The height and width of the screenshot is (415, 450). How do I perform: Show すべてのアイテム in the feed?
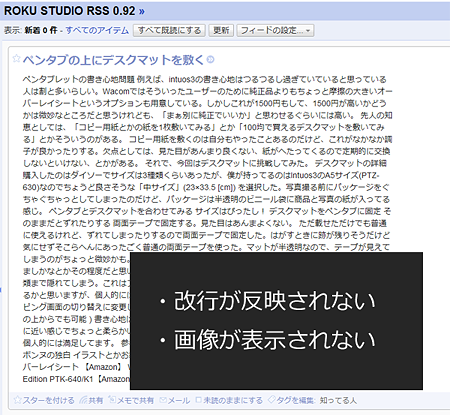pyautogui.click(x=97, y=30)
